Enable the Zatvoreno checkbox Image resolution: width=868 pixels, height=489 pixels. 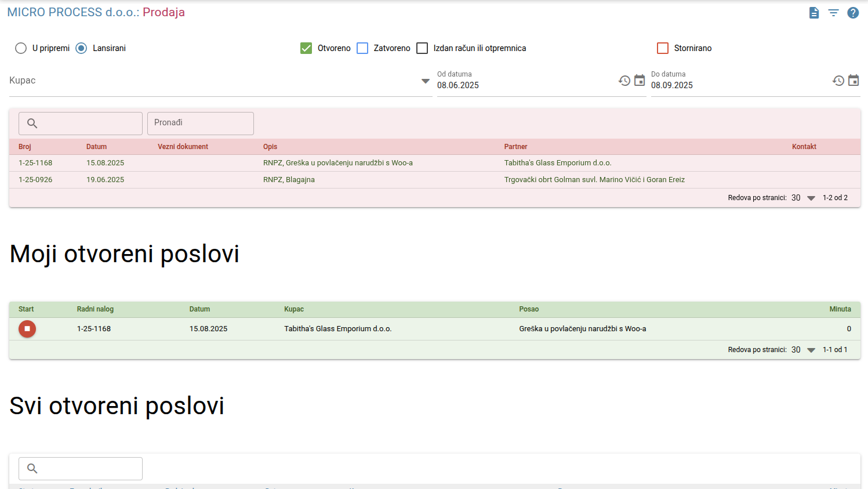click(362, 48)
